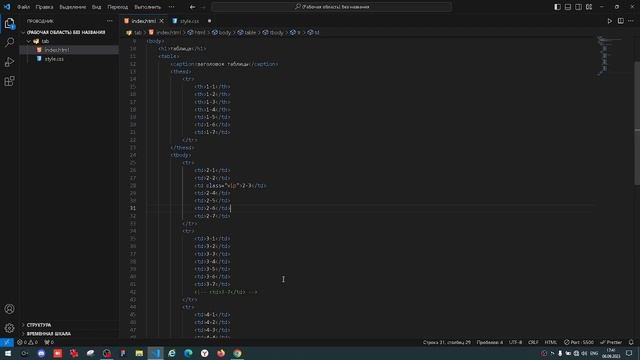Place cursor in line with class="vip"
Screen dimensions: 640x360
coord(230,185)
